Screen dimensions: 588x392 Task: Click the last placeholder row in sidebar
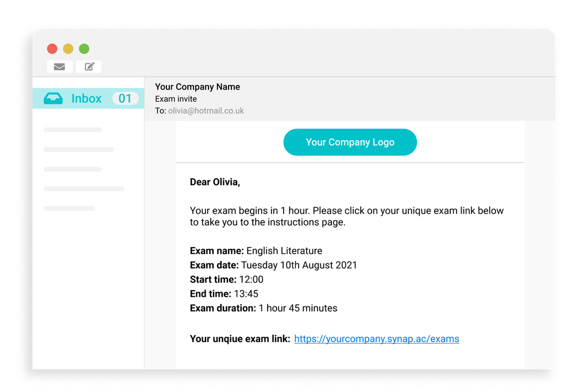click(x=69, y=207)
